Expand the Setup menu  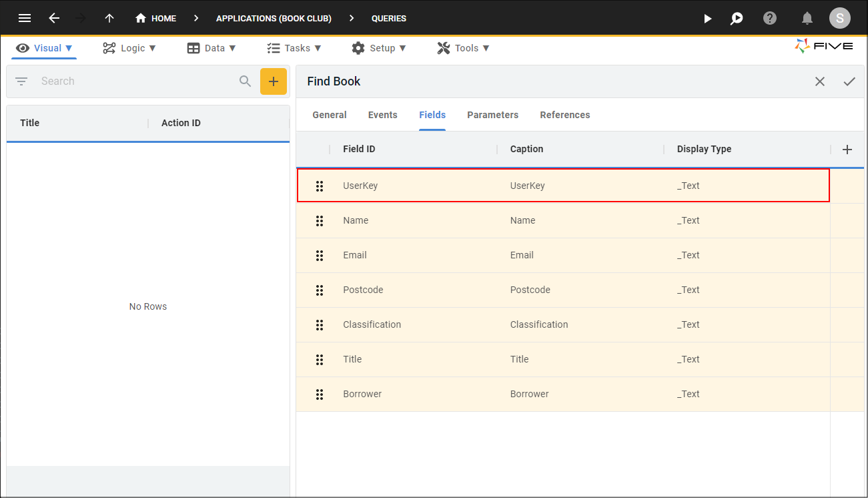[x=378, y=48]
